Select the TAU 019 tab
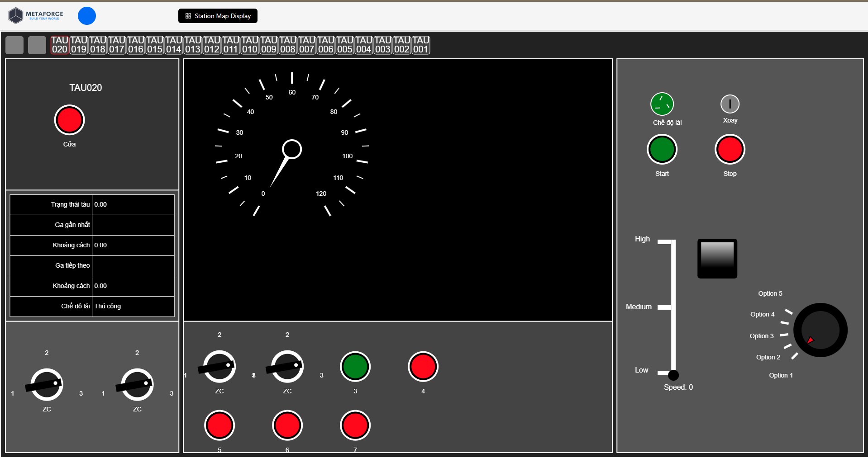Screen dimensions: 868x458 pyautogui.click(x=79, y=45)
